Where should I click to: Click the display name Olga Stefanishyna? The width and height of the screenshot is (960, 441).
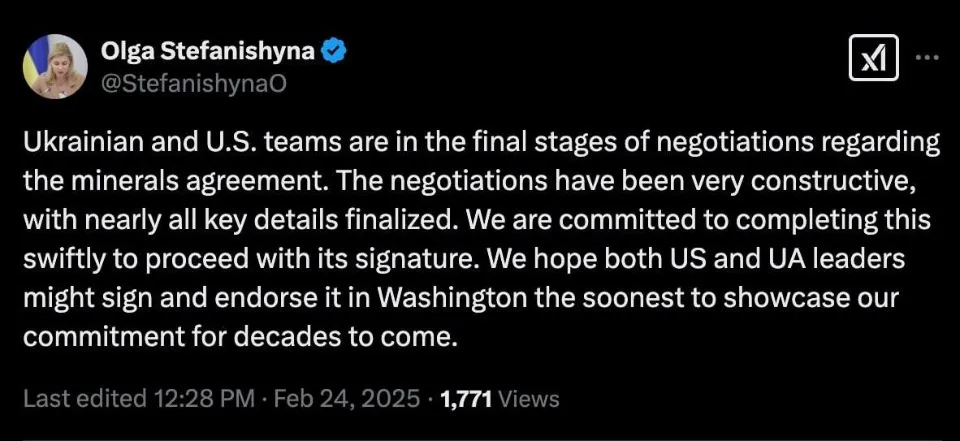tap(207, 51)
